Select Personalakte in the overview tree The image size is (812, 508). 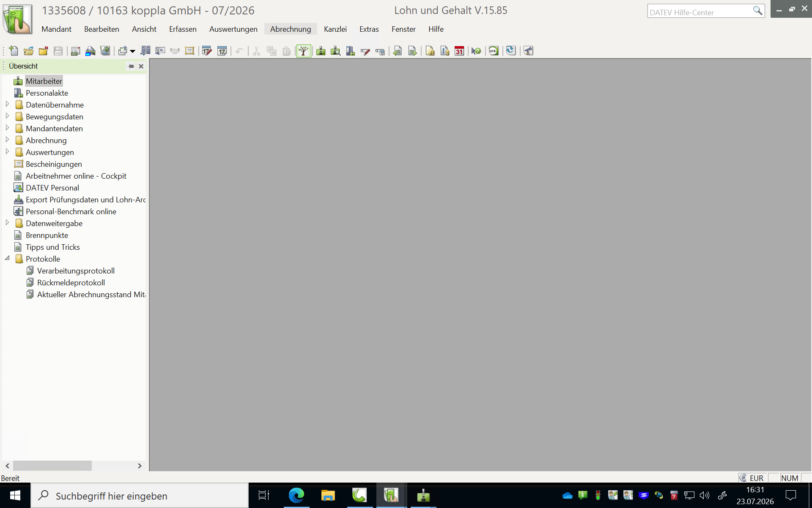[47, 93]
